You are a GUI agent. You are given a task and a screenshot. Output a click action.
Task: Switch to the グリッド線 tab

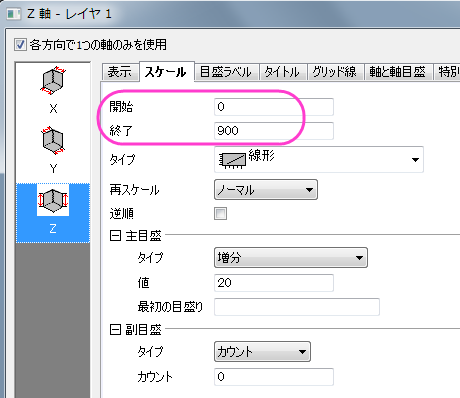[x=335, y=72]
